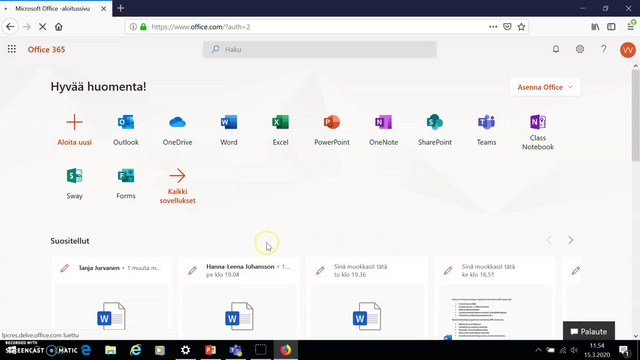Open the Firefox hamburger menu

point(631,27)
